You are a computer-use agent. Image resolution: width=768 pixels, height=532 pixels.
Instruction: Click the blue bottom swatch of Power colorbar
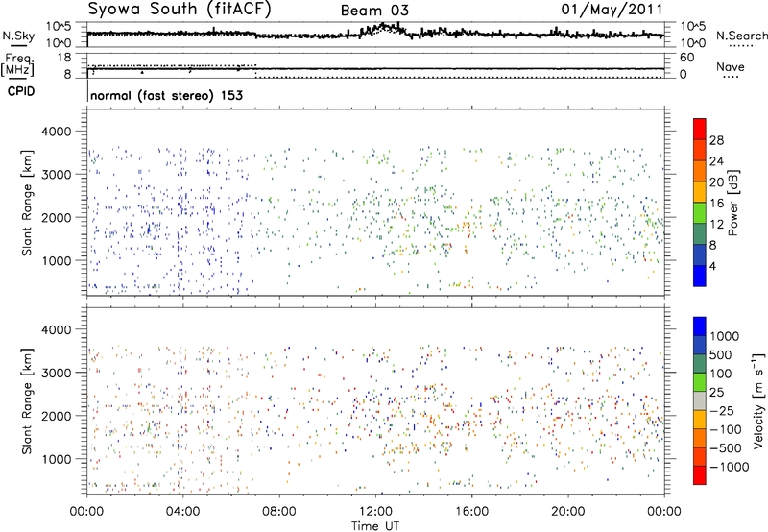700,276
